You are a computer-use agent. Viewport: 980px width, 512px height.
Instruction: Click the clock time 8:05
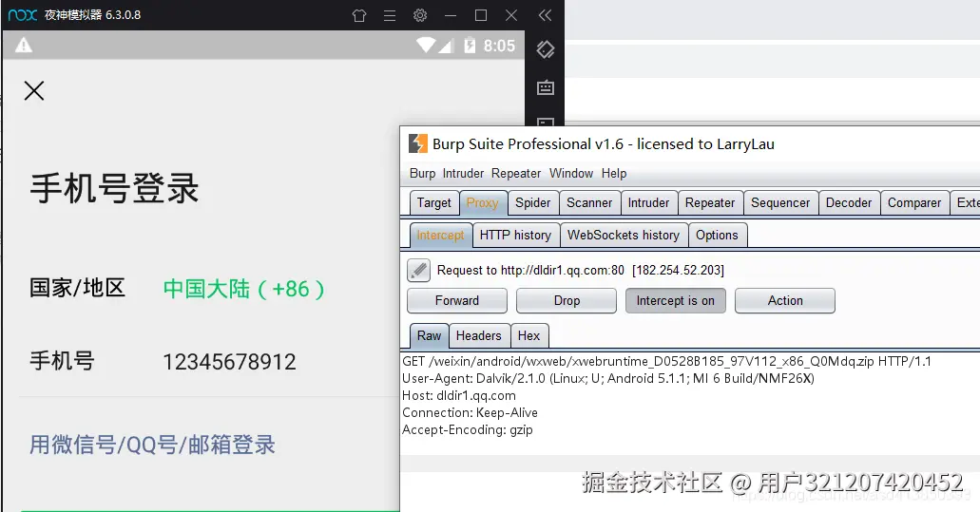point(499,46)
